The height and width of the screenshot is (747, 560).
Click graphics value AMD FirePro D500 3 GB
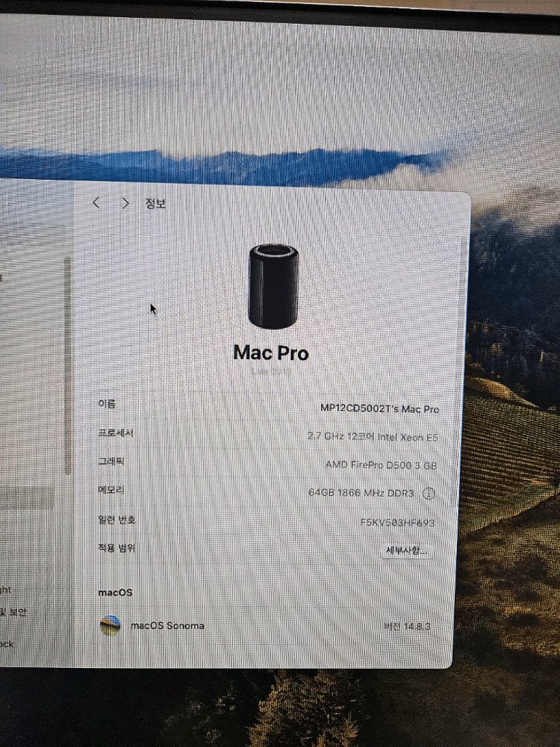coord(382,465)
